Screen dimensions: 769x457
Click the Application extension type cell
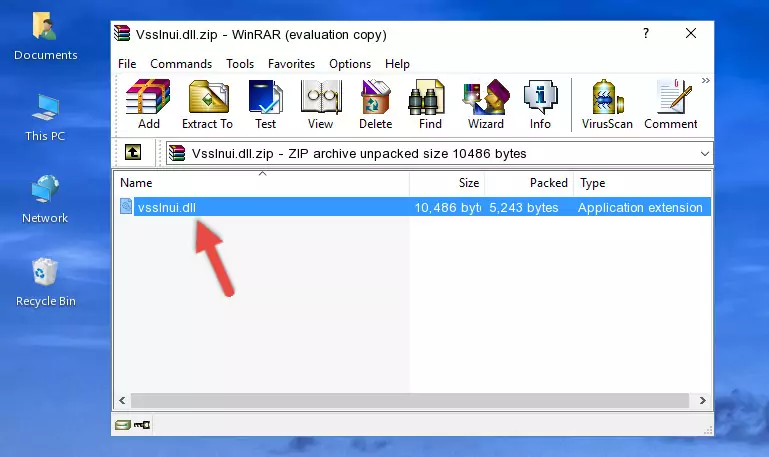pos(640,208)
